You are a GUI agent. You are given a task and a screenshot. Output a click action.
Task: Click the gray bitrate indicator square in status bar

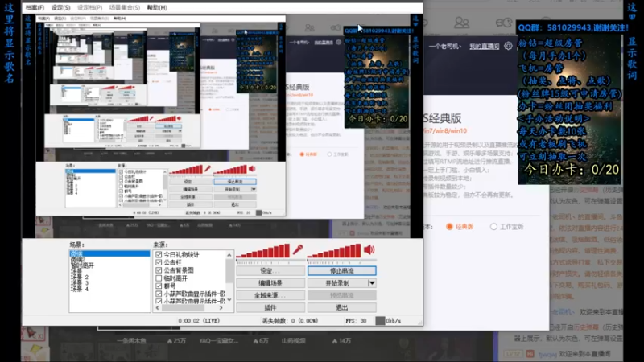coord(380,320)
